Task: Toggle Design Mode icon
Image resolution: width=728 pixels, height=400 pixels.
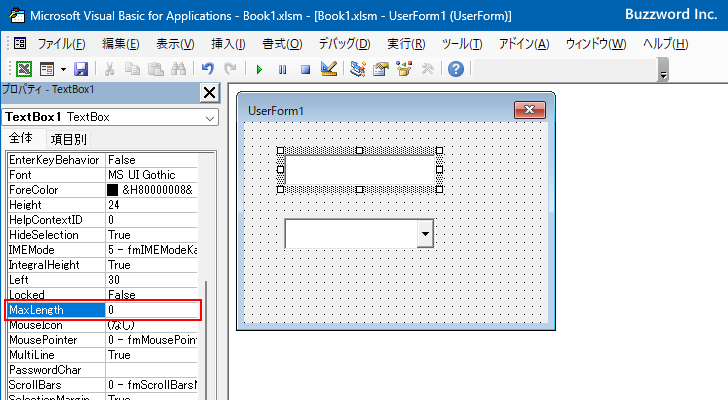Action: [329, 69]
